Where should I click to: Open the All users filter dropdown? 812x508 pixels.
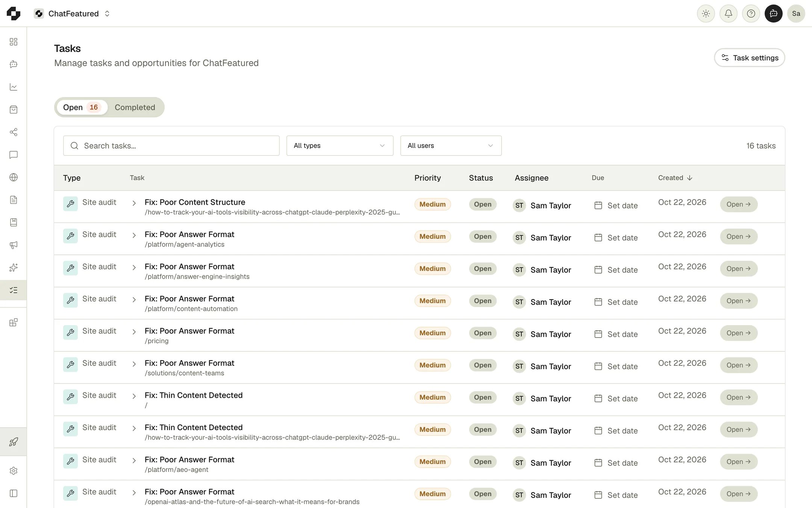(x=451, y=146)
